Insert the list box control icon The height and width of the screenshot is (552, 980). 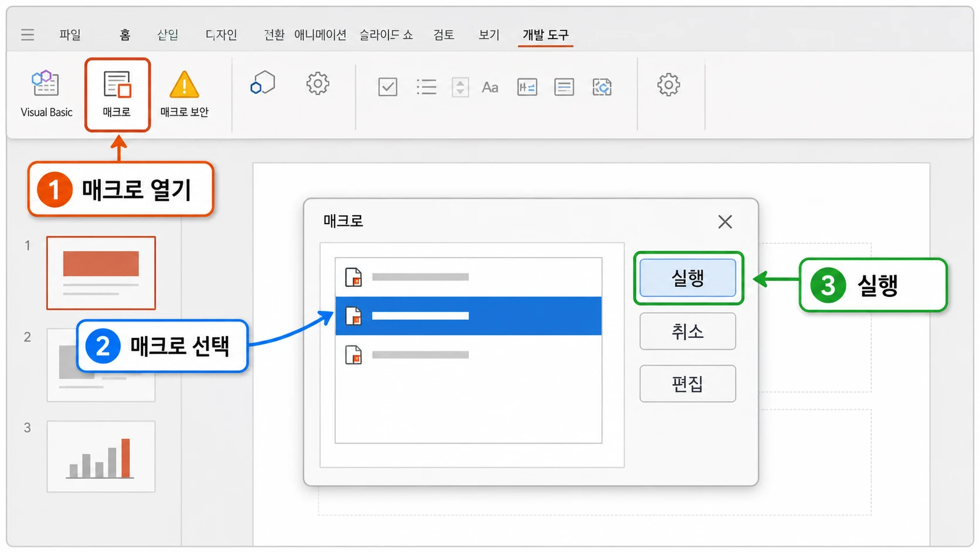click(x=426, y=87)
